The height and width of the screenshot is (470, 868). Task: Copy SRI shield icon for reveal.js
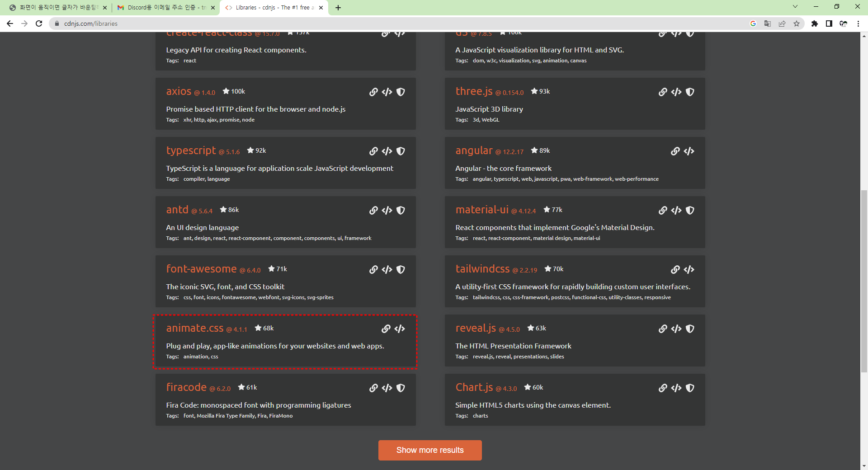click(690, 329)
